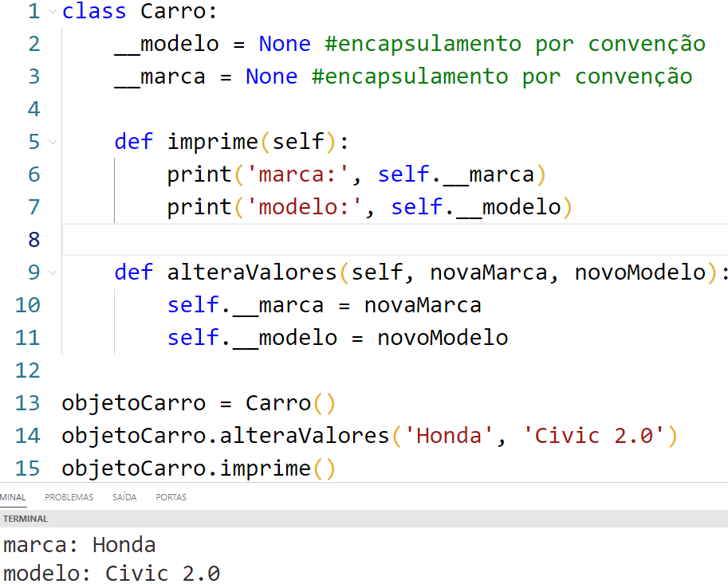Open the PORTAS tab
The image size is (728, 584).
pyautogui.click(x=171, y=497)
